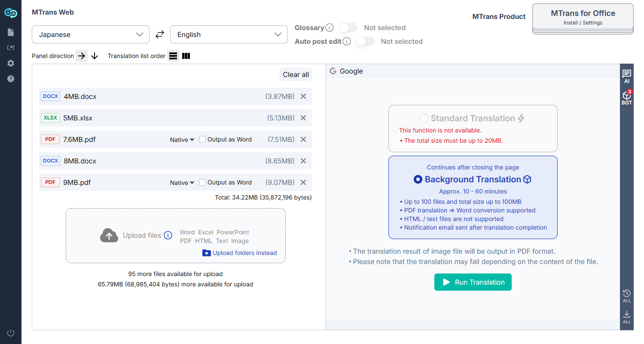
Task: Click the Background Translation cube icon
Action: [x=527, y=179]
